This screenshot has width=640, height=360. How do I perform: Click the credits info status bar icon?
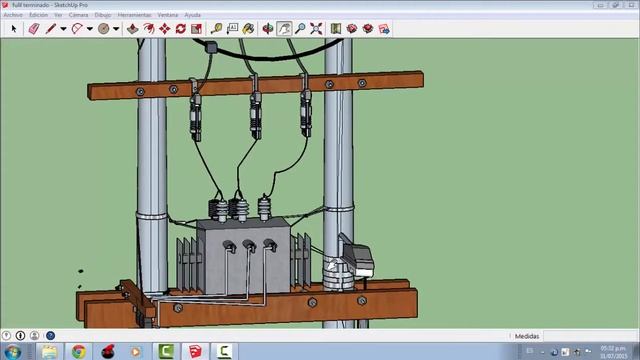[x=20, y=336]
